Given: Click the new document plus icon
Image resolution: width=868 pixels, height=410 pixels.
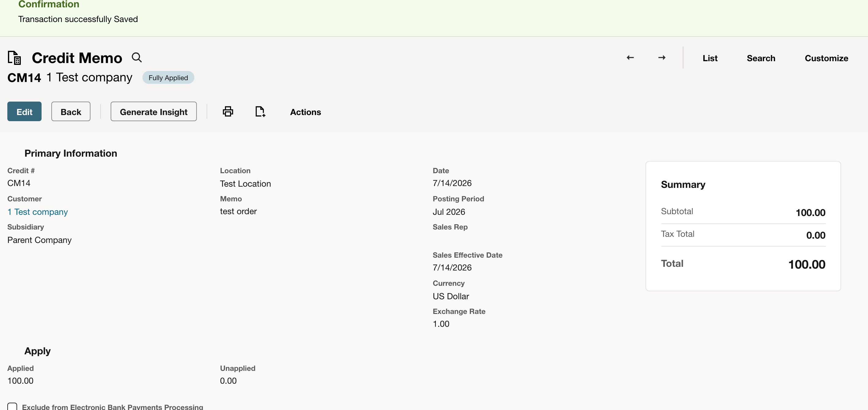Looking at the screenshot, I should point(260,111).
